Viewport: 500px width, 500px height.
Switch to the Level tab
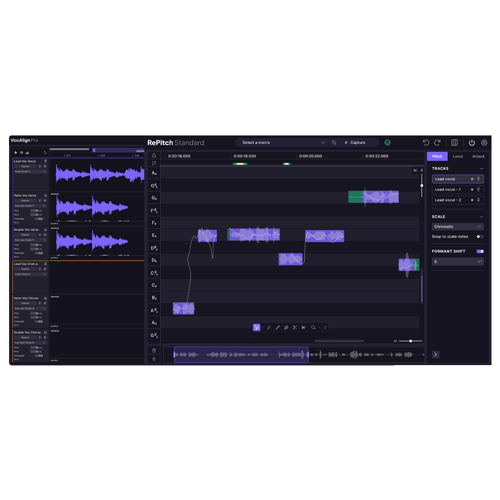pyautogui.click(x=458, y=156)
